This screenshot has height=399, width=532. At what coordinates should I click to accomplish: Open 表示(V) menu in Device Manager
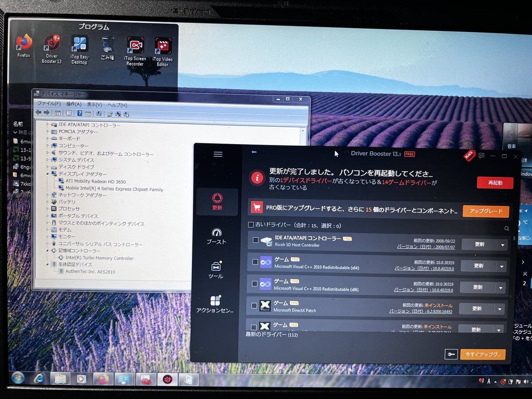click(94, 105)
